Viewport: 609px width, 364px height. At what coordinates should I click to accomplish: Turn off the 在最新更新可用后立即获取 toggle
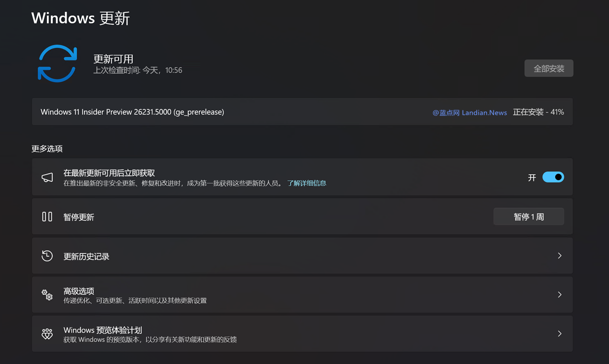(553, 177)
